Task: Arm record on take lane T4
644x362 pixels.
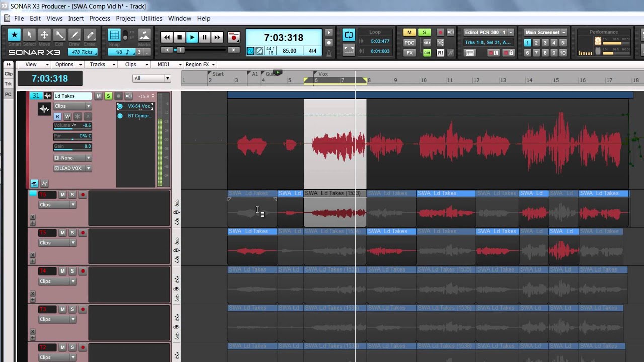Action: point(83,271)
